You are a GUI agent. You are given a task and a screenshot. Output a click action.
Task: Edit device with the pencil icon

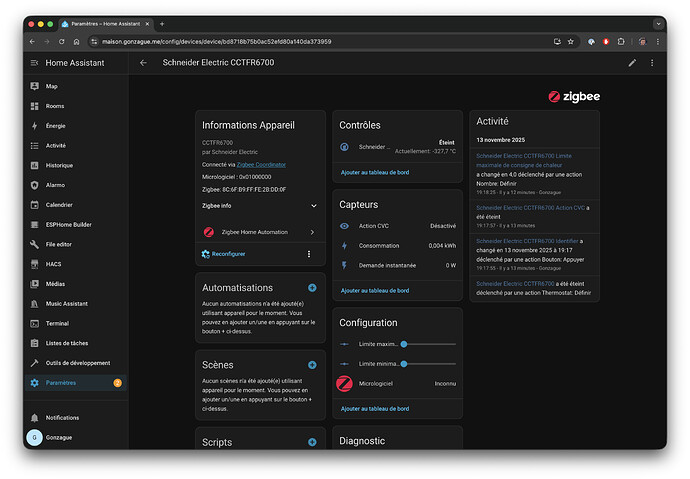(632, 63)
